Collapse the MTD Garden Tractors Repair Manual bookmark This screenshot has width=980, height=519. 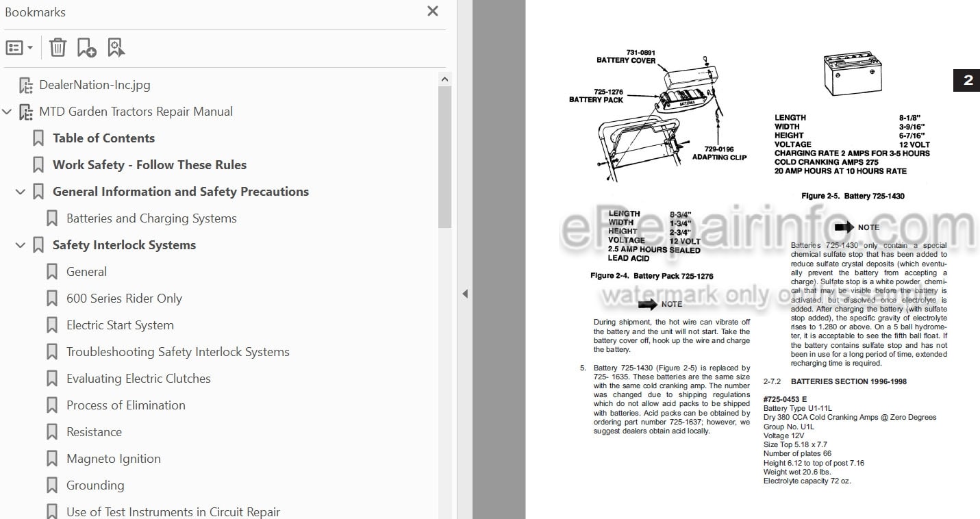pos(7,112)
